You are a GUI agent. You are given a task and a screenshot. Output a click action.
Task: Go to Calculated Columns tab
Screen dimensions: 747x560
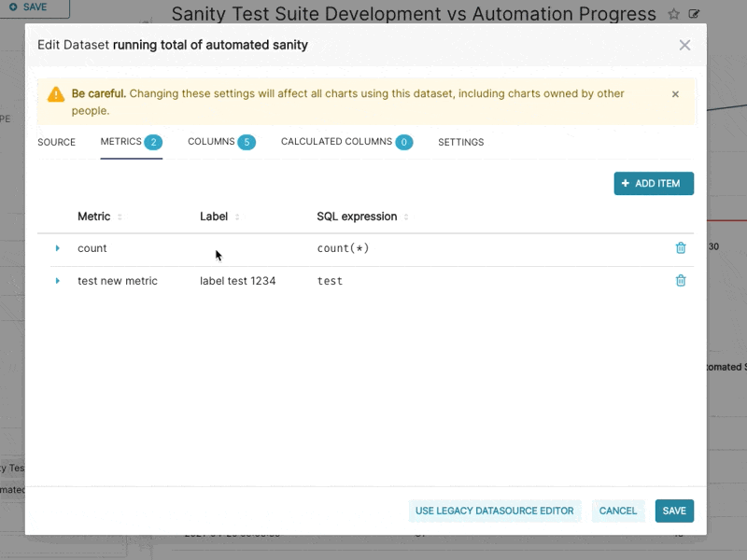[x=346, y=142]
